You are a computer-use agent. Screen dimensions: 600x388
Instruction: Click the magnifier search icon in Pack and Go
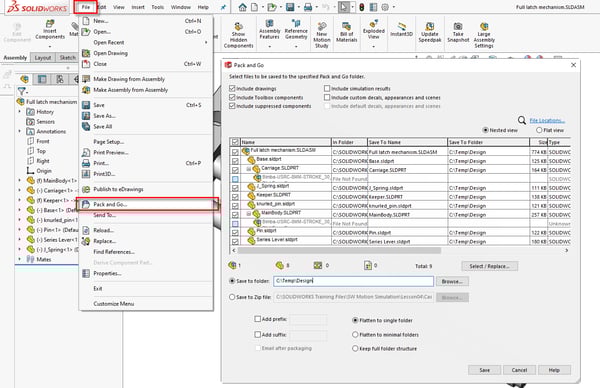pos(522,121)
